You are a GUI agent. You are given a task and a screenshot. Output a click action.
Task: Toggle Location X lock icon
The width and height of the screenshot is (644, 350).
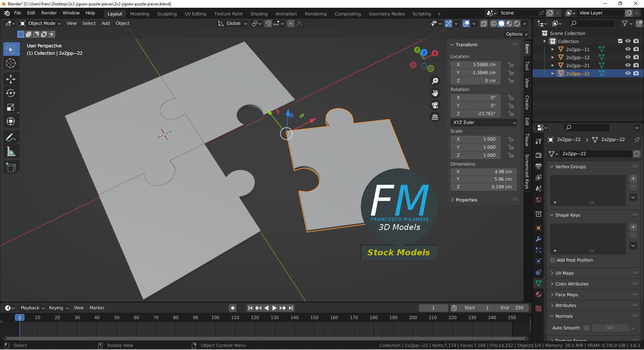pos(511,64)
